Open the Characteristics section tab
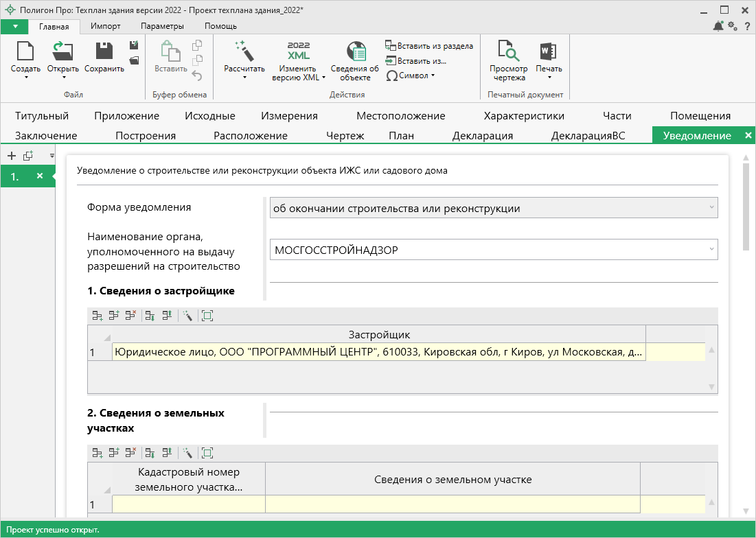756x538 pixels. coord(524,116)
